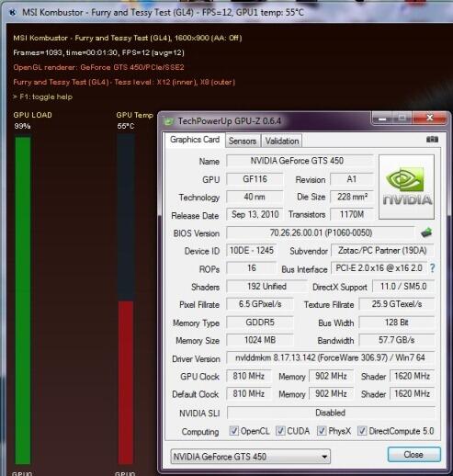The width and height of the screenshot is (453, 476).
Task: Click the Die Size field 228 mm²
Action: [351, 197]
